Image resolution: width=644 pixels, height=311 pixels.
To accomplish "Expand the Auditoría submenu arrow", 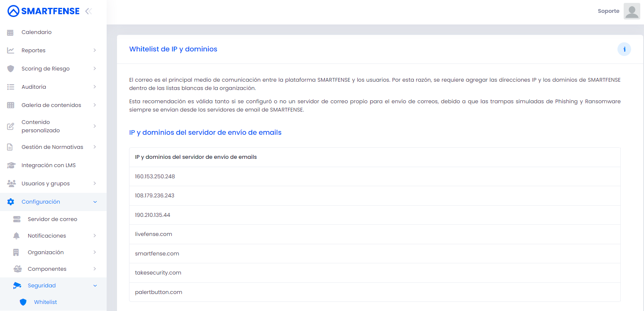I will click(95, 87).
